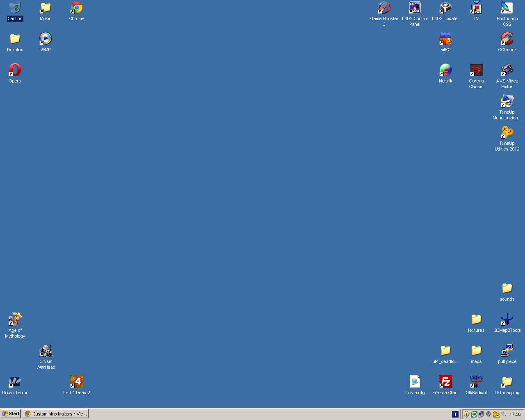Select the FileZilla Client shortcut
525x420 pixels.
(445, 382)
